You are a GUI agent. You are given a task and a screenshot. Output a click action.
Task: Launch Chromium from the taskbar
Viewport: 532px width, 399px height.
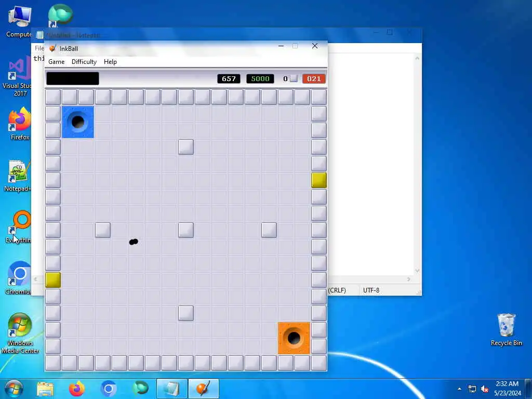tap(109, 389)
